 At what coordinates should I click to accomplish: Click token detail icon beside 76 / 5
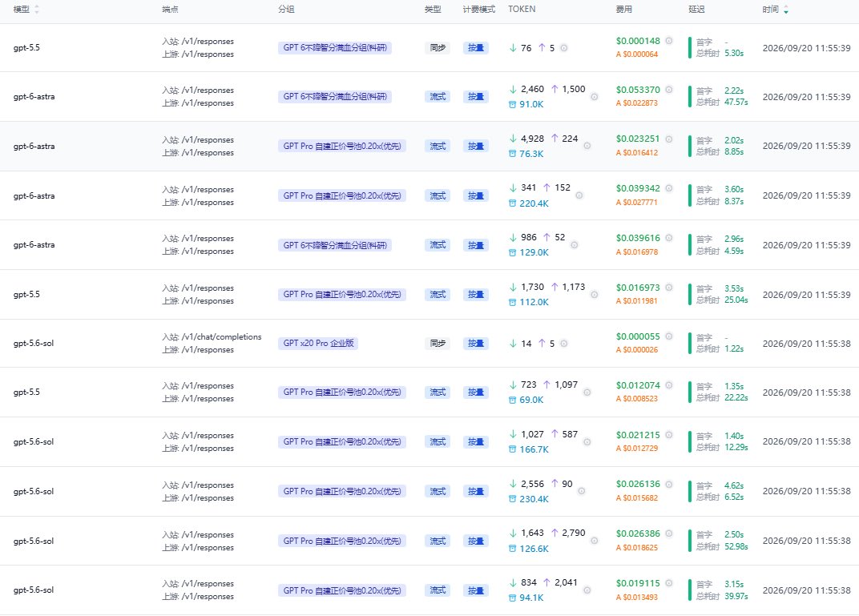[564, 48]
